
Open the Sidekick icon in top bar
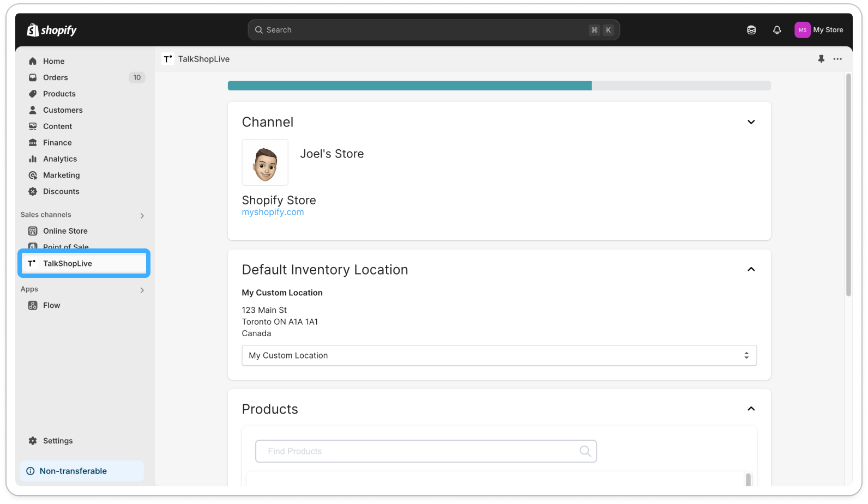click(751, 30)
